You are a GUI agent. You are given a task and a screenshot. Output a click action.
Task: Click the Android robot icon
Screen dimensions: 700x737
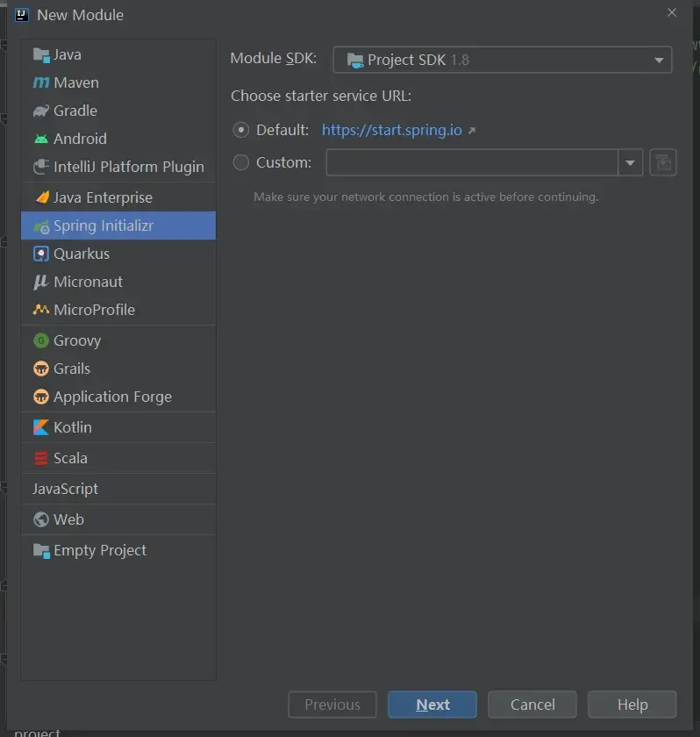pyautogui.click(x=41, y=139)
